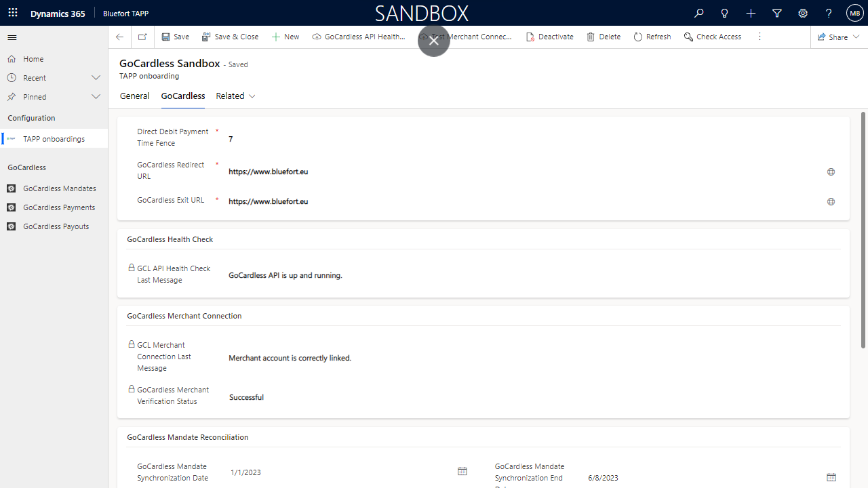
Task: Click the Bluefort TAPP app name
Action: [126, 14]
